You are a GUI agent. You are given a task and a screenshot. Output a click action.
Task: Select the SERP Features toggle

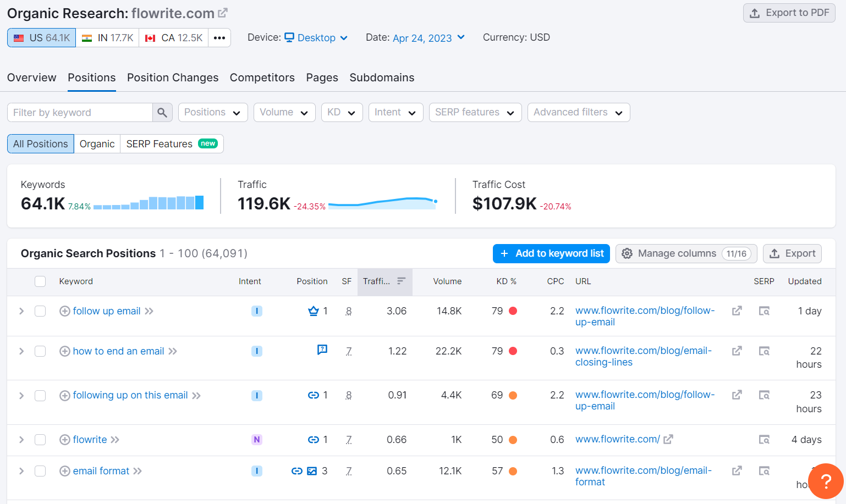tap(172, 144)
